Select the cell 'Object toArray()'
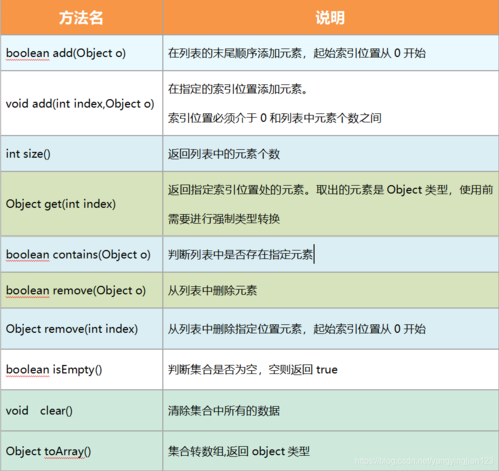 [82, 451]
